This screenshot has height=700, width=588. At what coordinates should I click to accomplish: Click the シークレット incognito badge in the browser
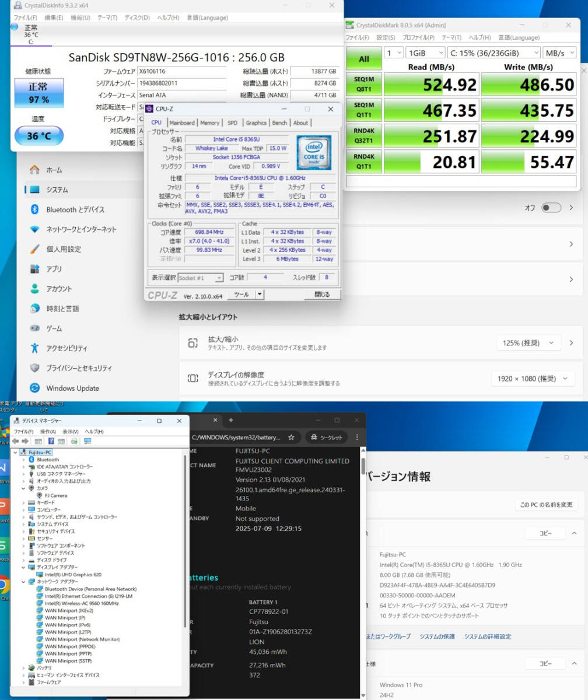click(327, 437)
